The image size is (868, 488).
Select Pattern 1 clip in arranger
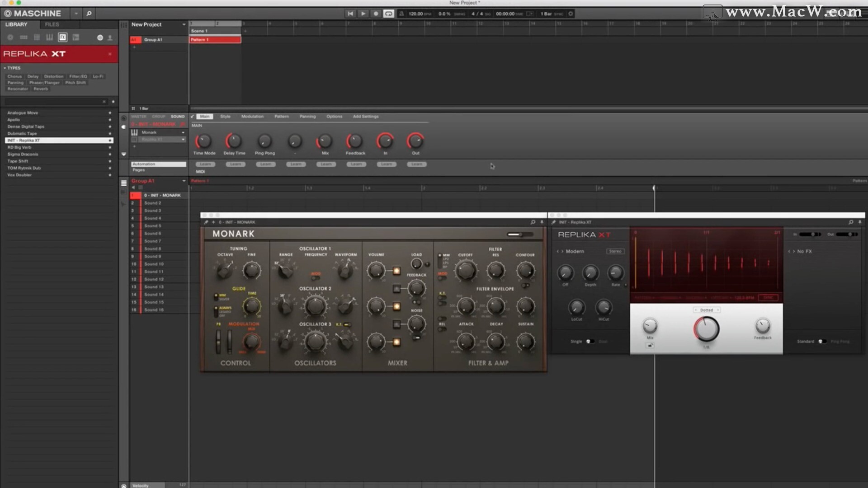pyautogui.click(x=215, y=40)
